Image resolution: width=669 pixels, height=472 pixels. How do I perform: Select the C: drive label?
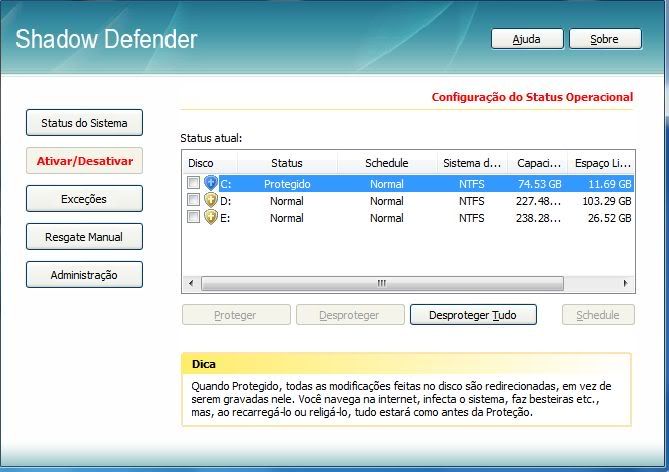[226, 184]
